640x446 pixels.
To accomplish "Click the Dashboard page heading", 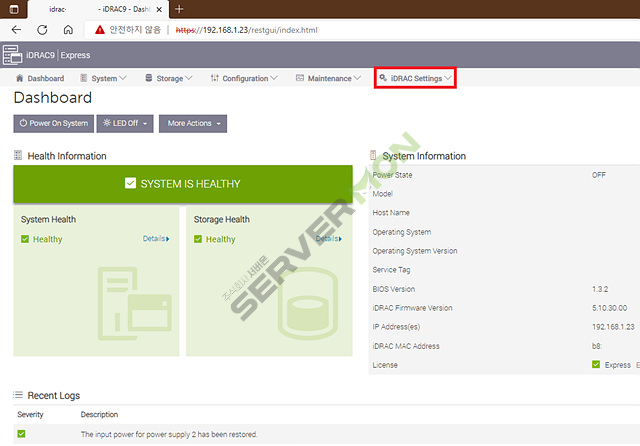I will point(53,98).
